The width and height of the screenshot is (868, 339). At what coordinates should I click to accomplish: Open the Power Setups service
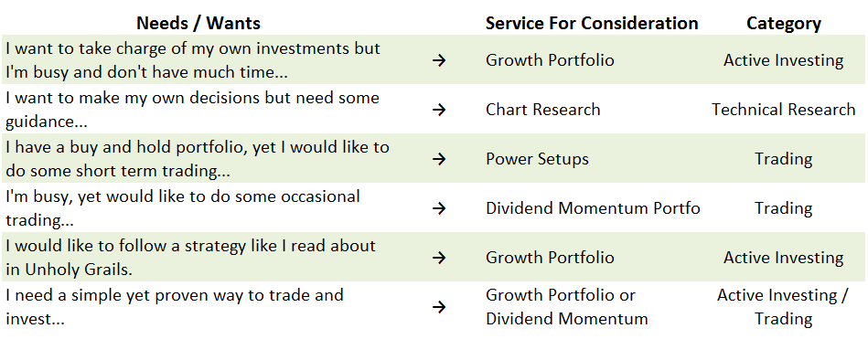pyautogui.click(x=537, y=159)
